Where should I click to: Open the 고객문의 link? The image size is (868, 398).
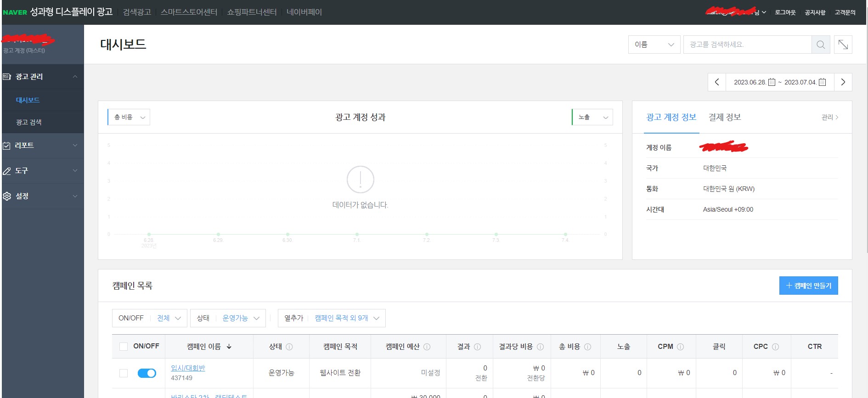click(845, 12)
